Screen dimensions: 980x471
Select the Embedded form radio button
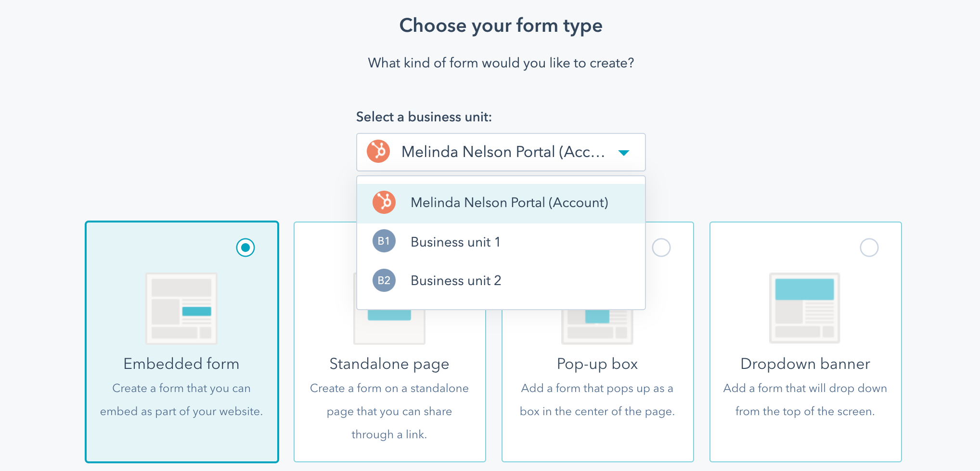pos(245,248)
